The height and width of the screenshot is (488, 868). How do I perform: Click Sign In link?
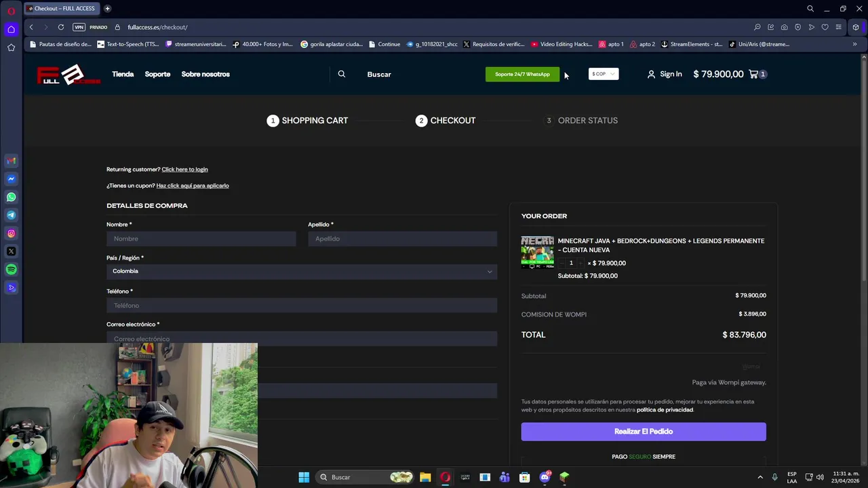665,74
